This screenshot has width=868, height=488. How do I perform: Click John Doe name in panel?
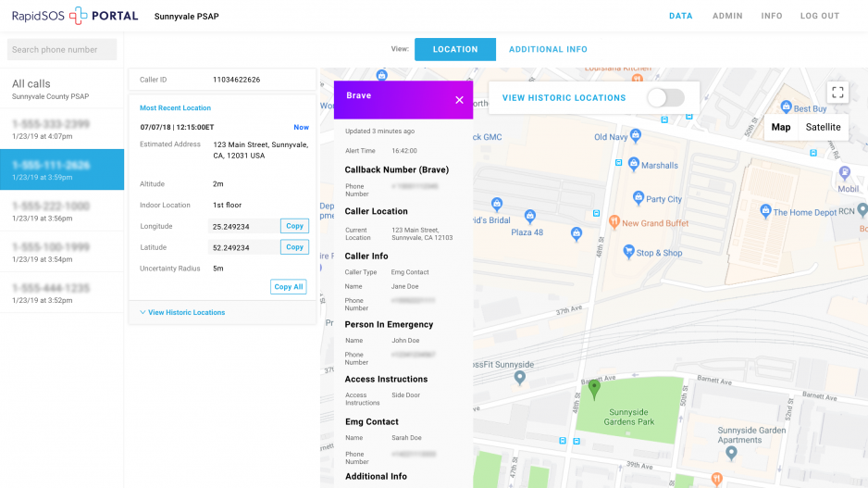pos(405,341)
